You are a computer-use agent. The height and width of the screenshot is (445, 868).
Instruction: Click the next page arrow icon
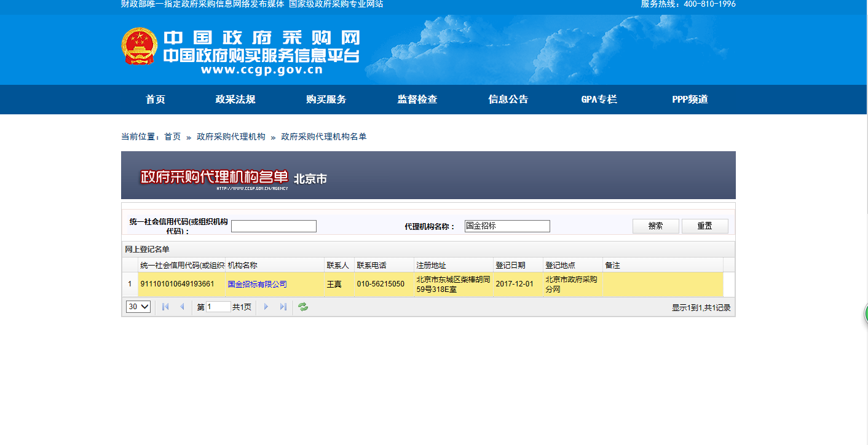point(266,307)
